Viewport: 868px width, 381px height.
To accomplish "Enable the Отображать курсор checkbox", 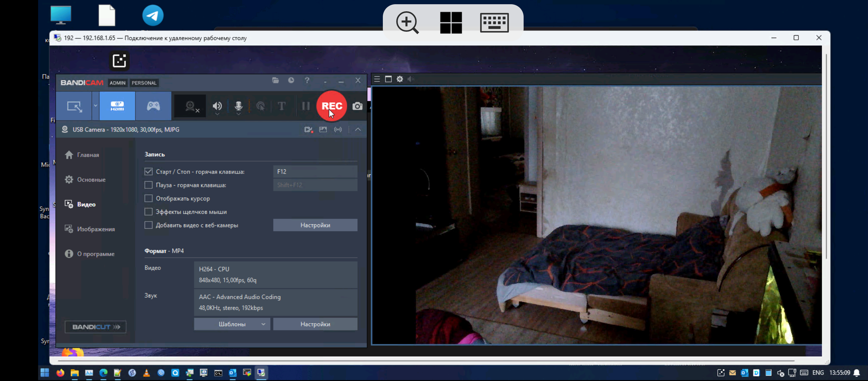I will 149,198.
